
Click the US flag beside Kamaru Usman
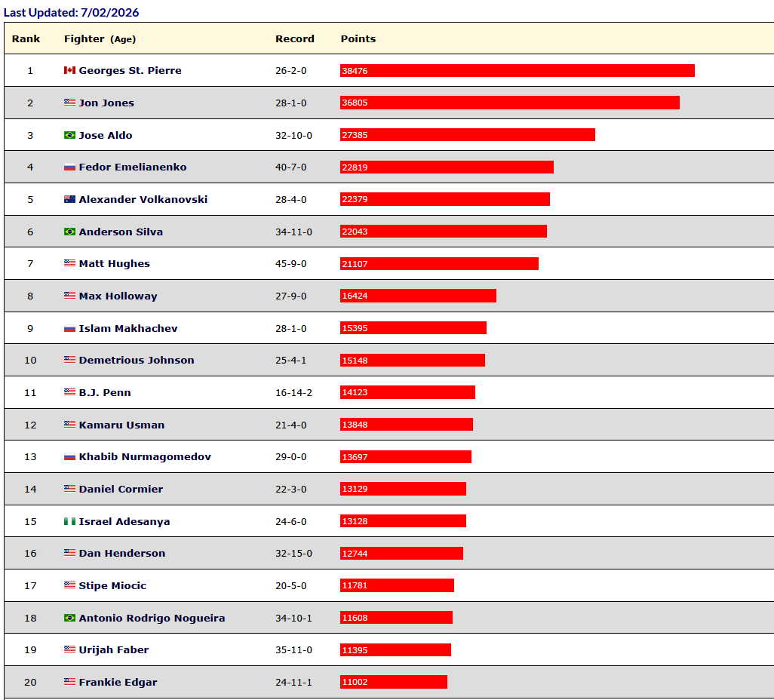click(x=69, y=425)
